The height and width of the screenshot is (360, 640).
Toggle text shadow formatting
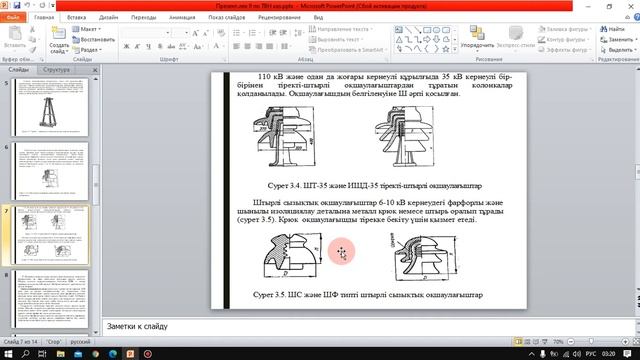coord(160,47)
